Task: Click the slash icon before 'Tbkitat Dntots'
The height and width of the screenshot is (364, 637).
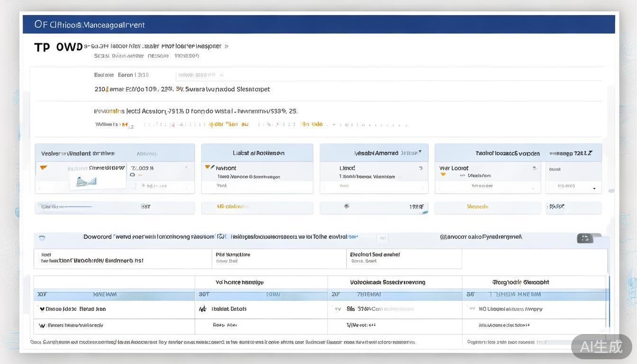Action: 203,309
